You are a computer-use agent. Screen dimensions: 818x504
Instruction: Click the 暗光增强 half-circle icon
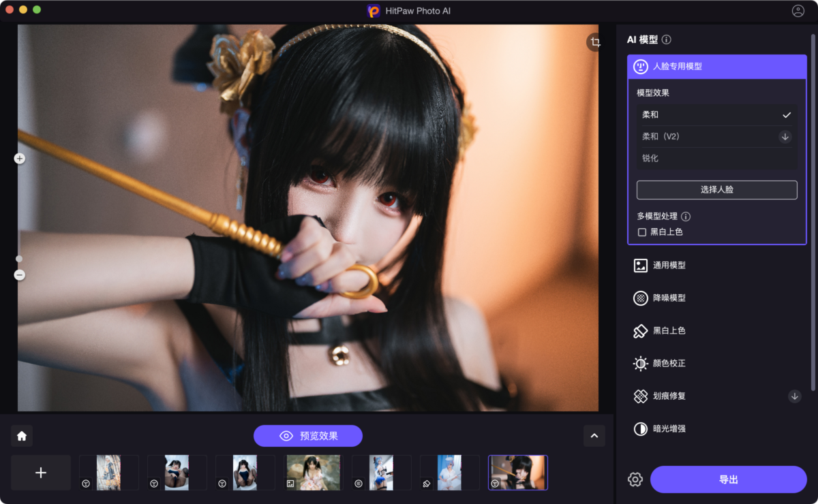tap(641, 429)
